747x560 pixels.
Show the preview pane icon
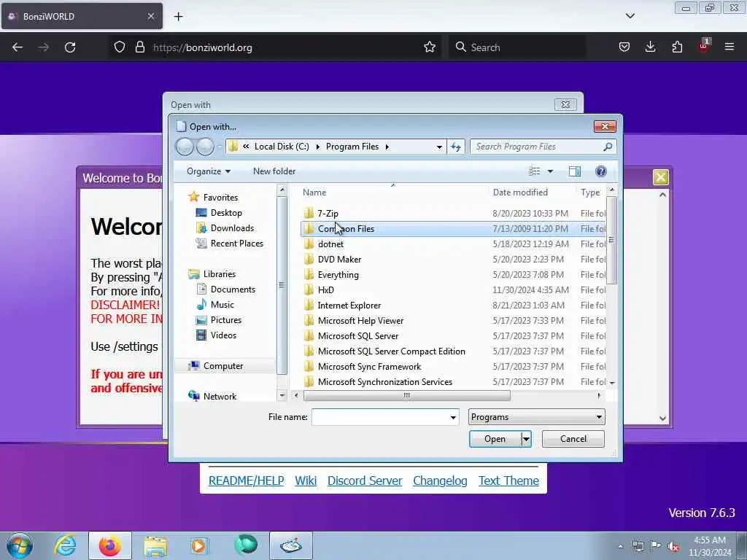575,171
